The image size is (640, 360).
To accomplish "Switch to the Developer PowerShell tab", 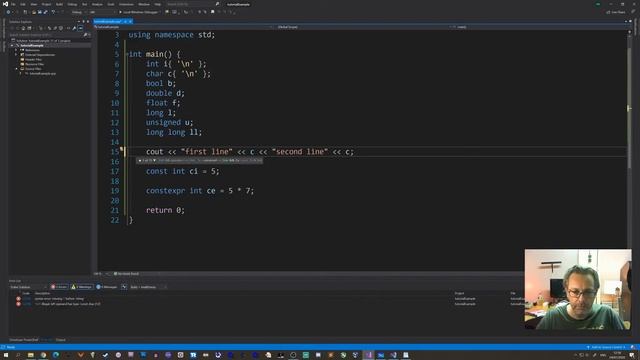I will [24, 340].
